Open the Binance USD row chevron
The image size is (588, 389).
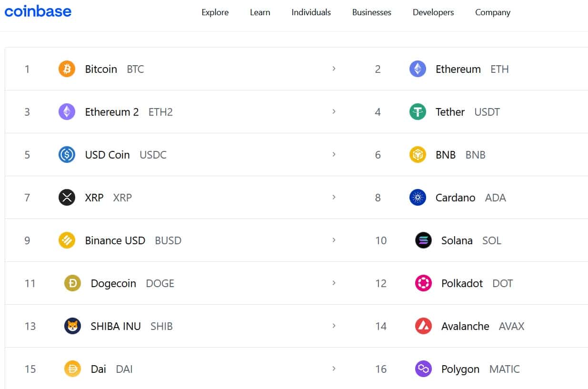[334, 240]
